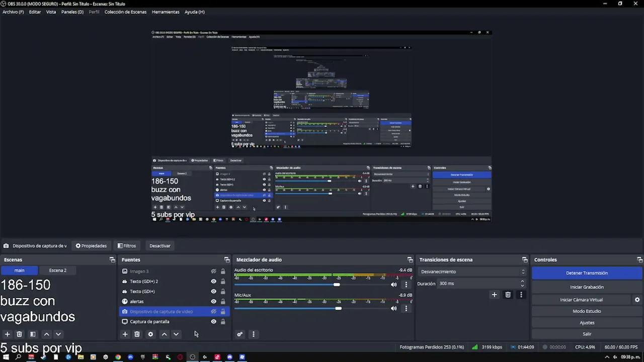Click the Detener Transmisión button
The width and height of the screenshot is (644, 362).
pyautogui.click(x=587, y=273)
